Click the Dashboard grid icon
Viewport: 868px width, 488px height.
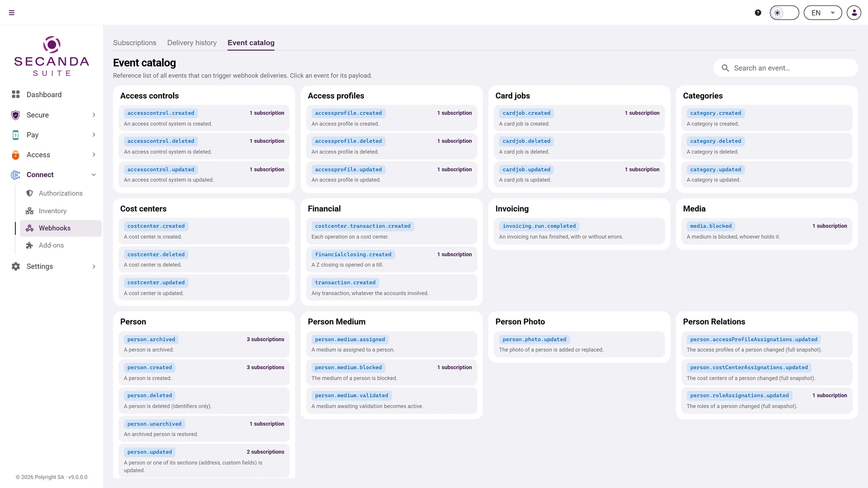pyautogui.click(x=16, y=94)
